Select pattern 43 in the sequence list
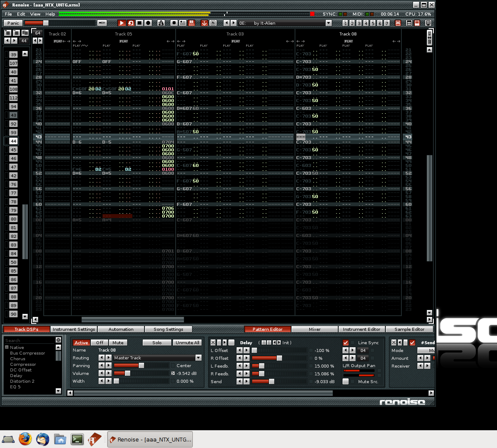The height and width of the screenshot is (448, 497). [13, 115]
